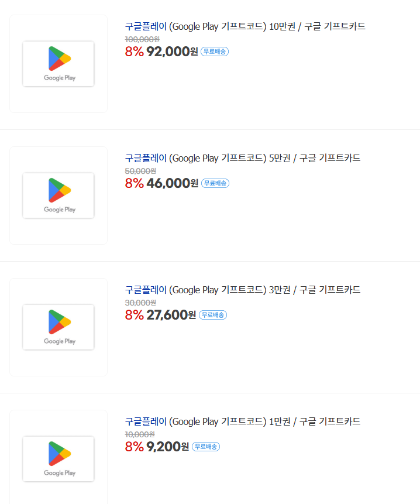Click the Google Play logo on the 10만권 listing
420x504 pixels.
coord(58,63)
